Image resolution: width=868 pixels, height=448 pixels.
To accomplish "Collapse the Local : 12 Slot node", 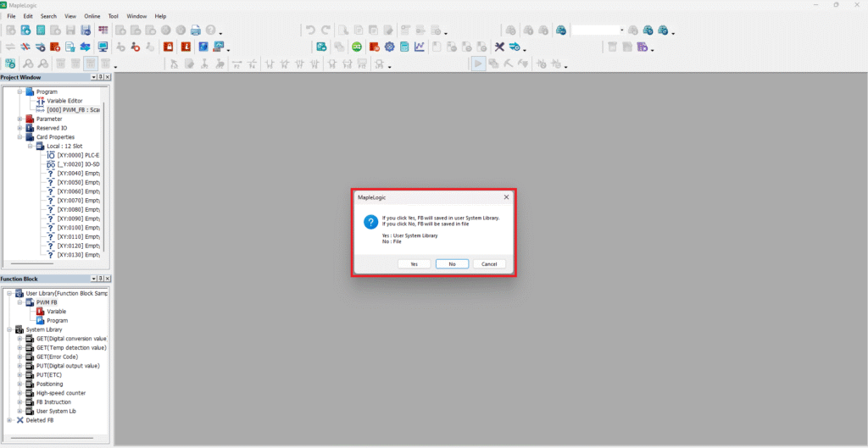I will tap(31, 146).
